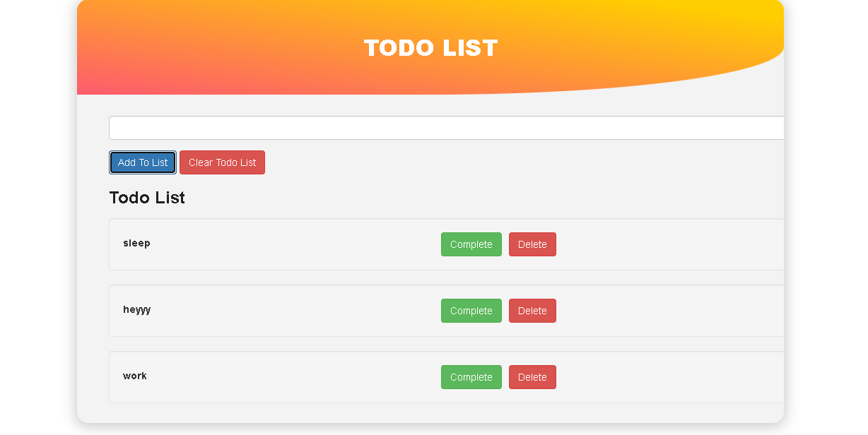Select the sleep item text
This screenshot has height=435, width=868.
click(136, 243)
